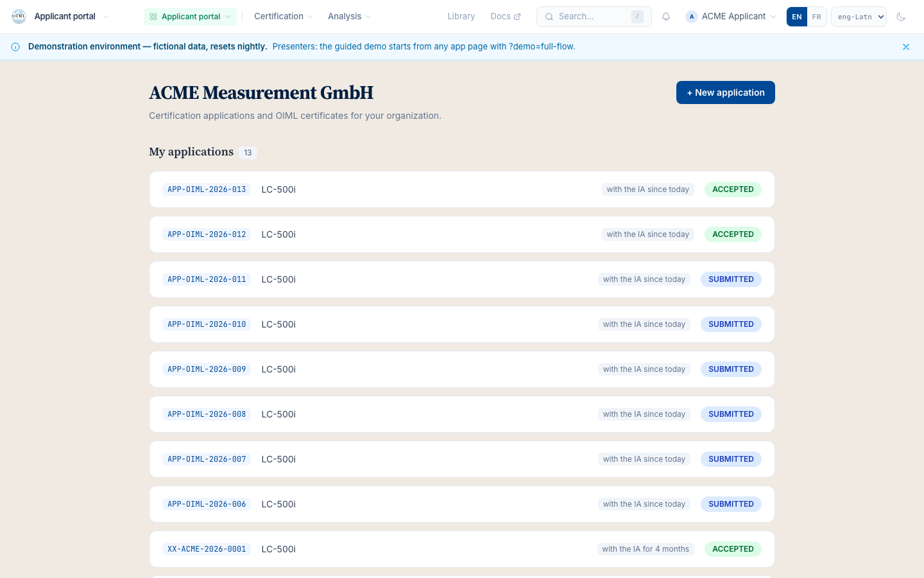Open application APP-OIML-2026-013
The image size is (924, 578).
point(462,189)
